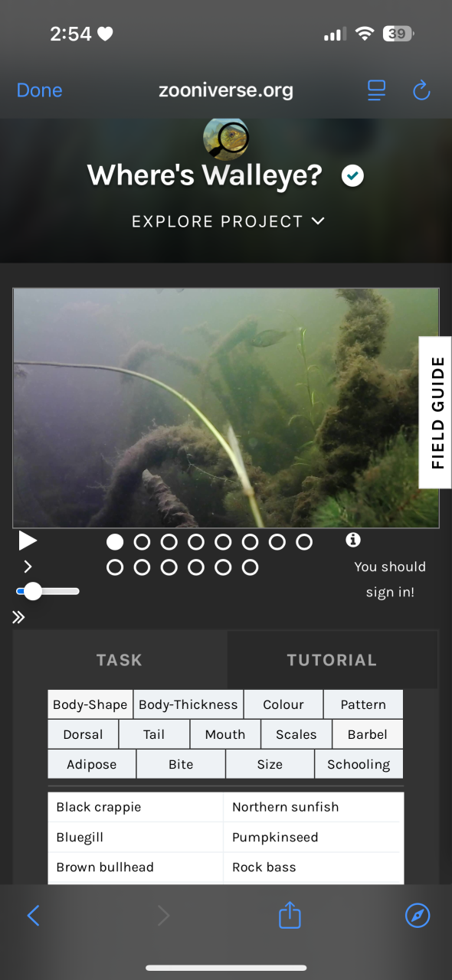
Task: Open the FIELD GUIDE side panel
Action: tap(435, 412)
